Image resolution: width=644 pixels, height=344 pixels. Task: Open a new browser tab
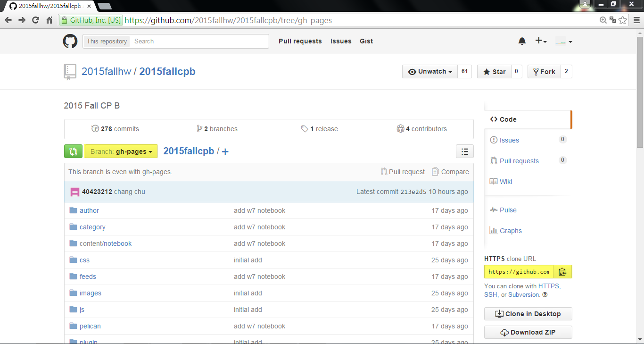[104, 6]
